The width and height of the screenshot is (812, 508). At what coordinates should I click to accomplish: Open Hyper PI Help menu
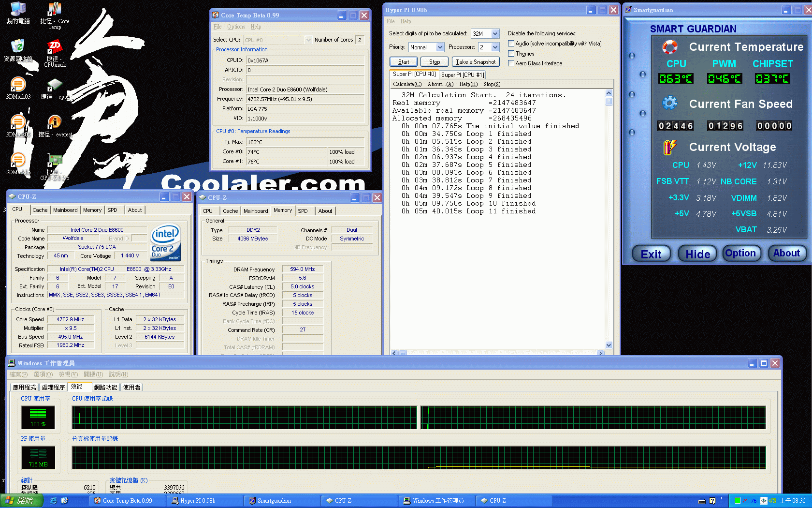406,21
